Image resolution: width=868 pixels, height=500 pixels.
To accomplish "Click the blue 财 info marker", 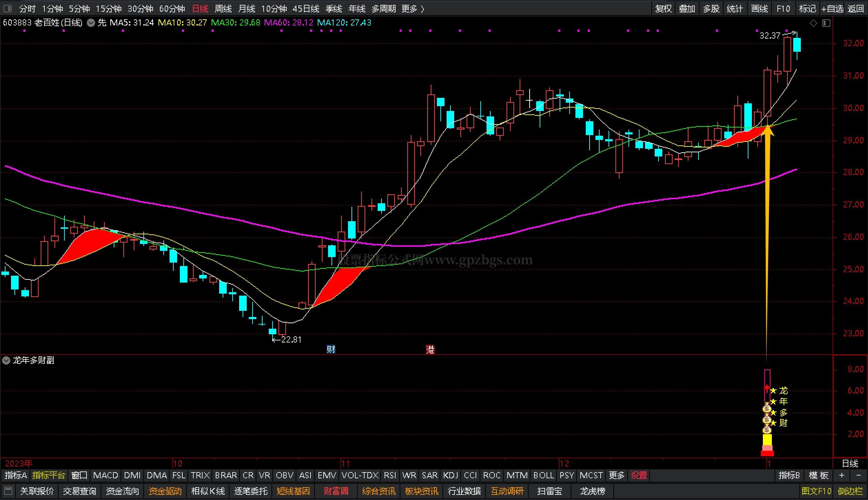I will (x=331, y=349).
